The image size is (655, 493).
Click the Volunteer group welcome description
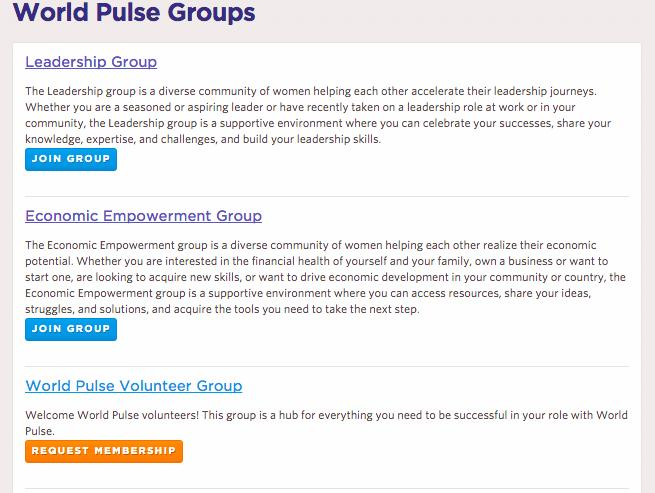[x=326, y=423]
